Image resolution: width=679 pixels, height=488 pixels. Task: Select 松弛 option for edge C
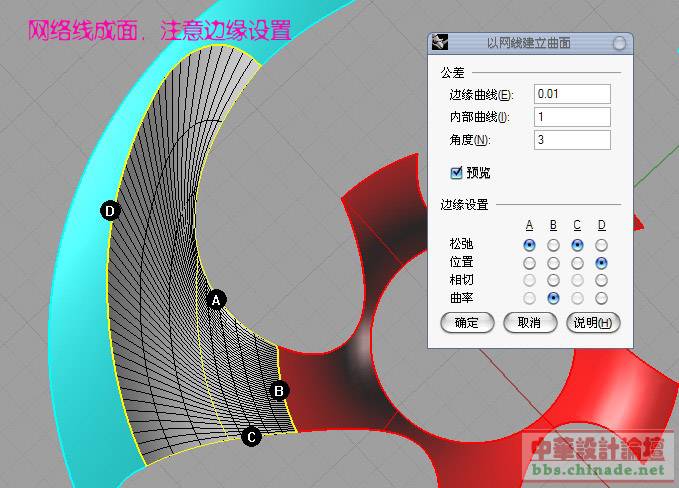click(577, 245)
